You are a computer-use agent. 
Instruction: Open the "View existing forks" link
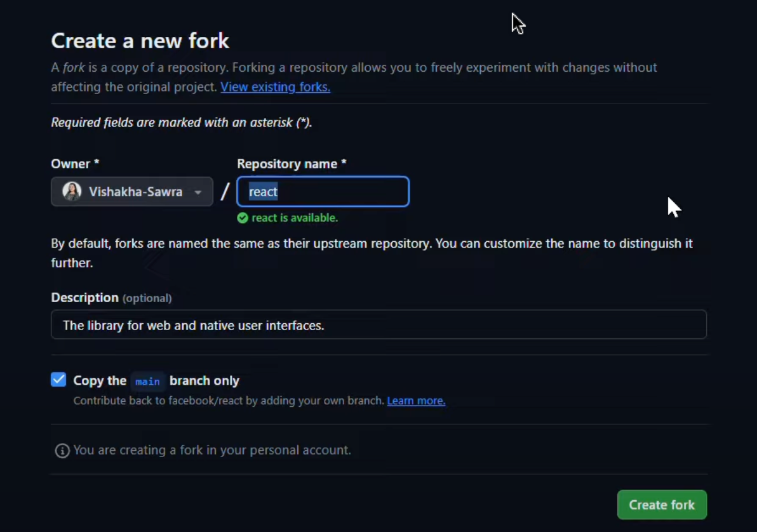[275, 87]
